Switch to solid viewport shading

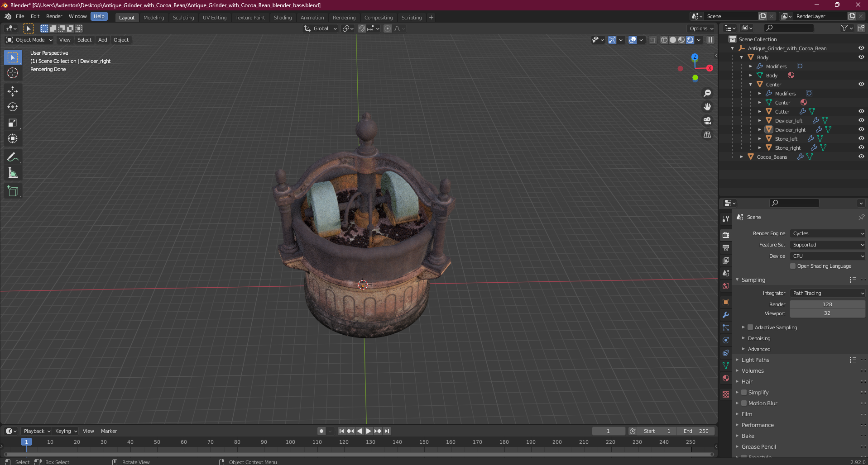[673, 40]
